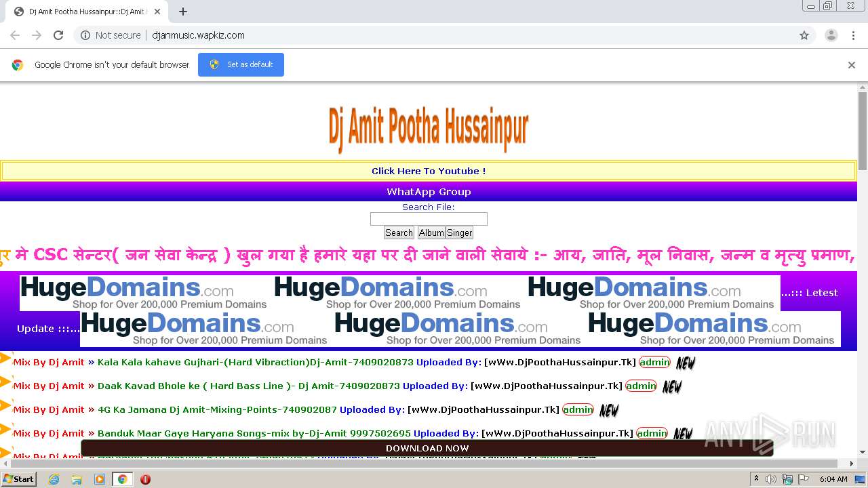Click orange arrow bullet before Daak Kavad row
This screenshot has height=488, width=868.
[x=6, y=382]
